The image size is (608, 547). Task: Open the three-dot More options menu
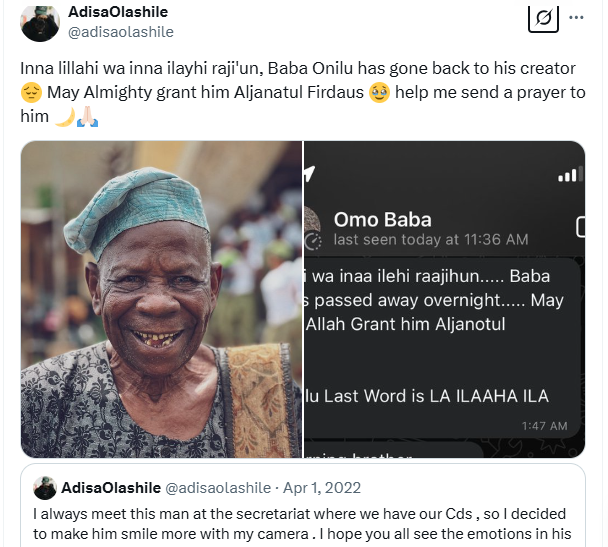click(577, 18)
